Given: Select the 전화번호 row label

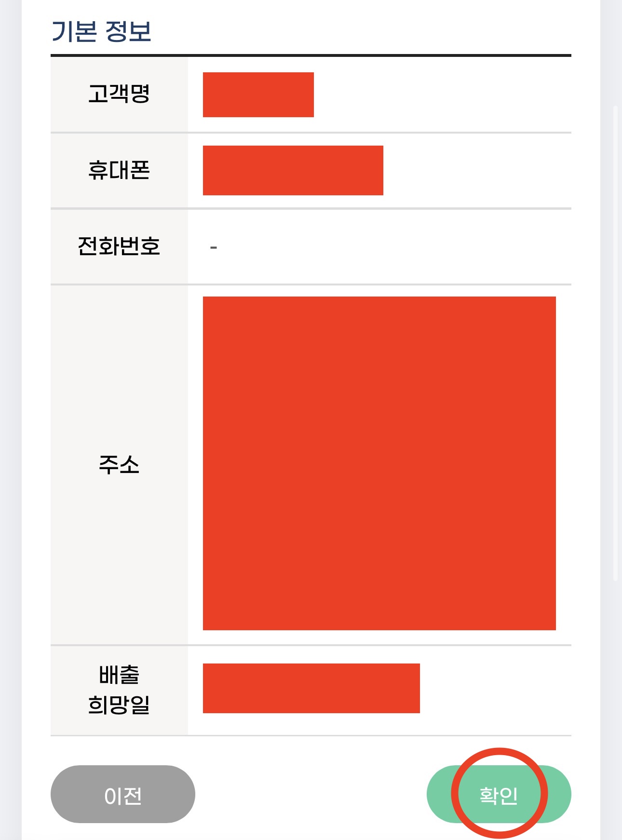Looking at the screenshot, I should [x=119, y=246].
